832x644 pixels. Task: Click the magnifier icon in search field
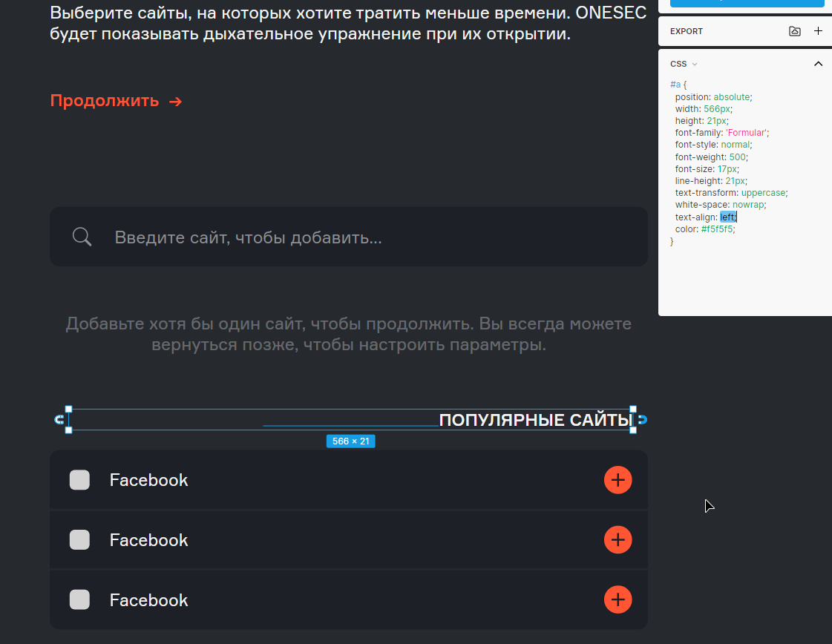pyautogui.click(x=82, y=237)
